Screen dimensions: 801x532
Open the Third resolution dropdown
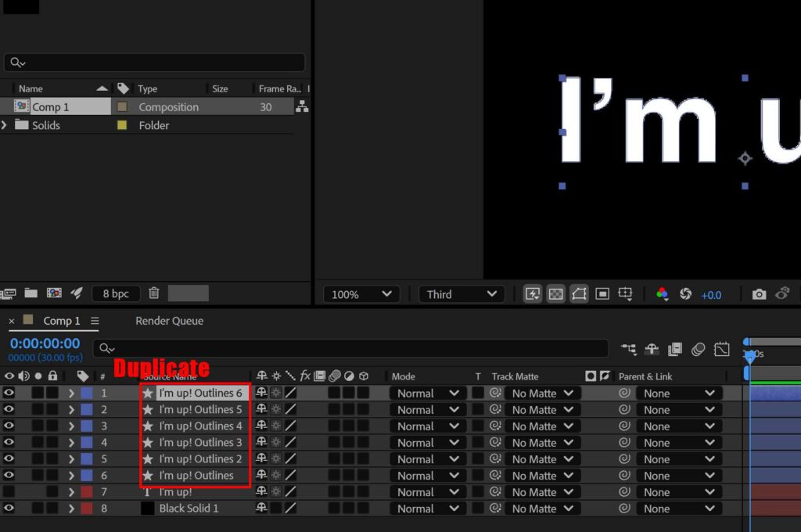click(462, 294)
